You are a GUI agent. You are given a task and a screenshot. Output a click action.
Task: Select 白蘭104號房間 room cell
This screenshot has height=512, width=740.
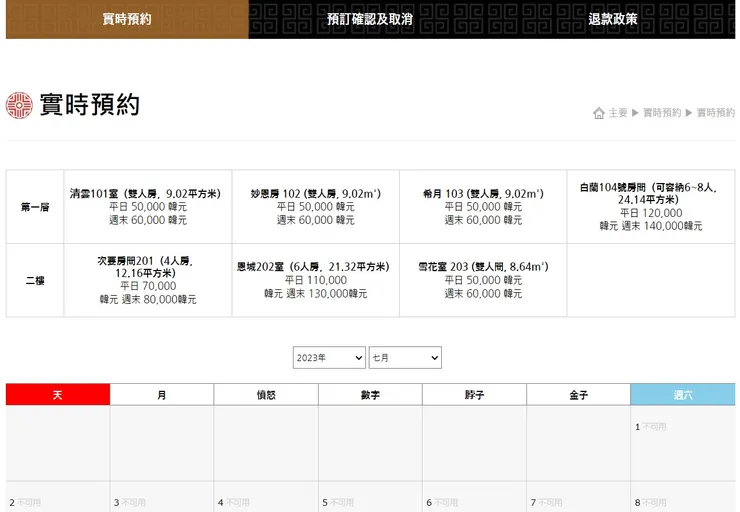(651, 207)
